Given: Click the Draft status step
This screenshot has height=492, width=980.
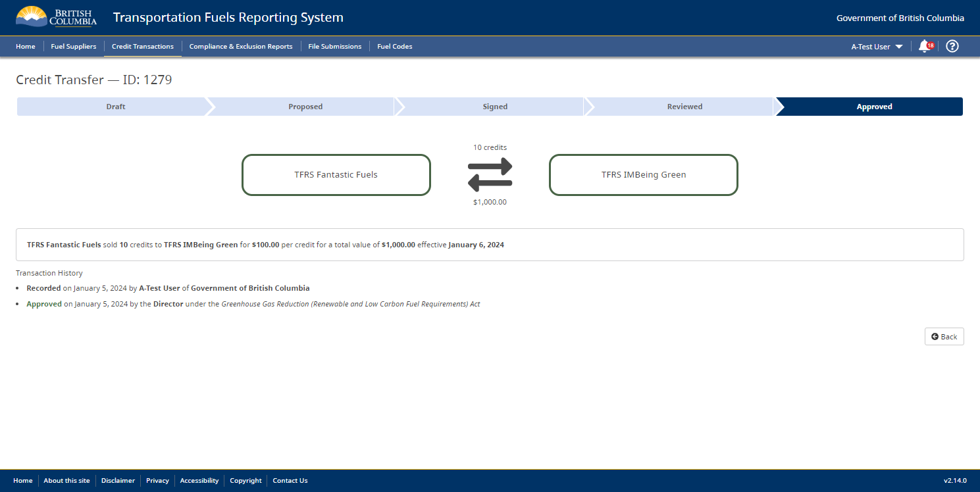Looking at the screenshot, I should point(116,107).
